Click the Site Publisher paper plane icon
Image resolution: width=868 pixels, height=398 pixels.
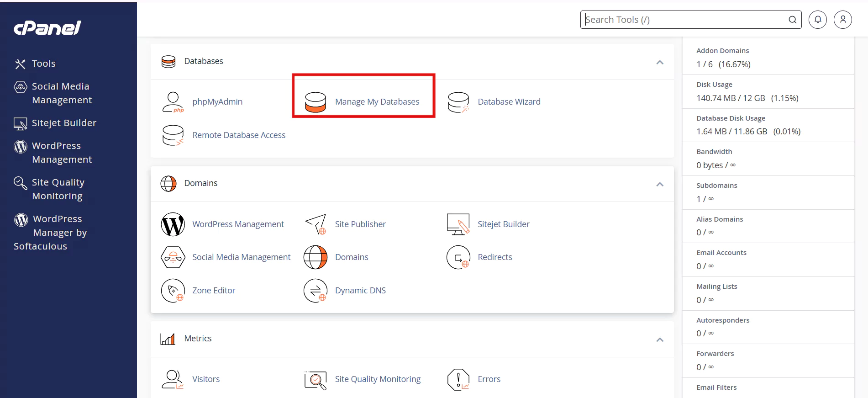pyautogui.click(x=316, y=224)
